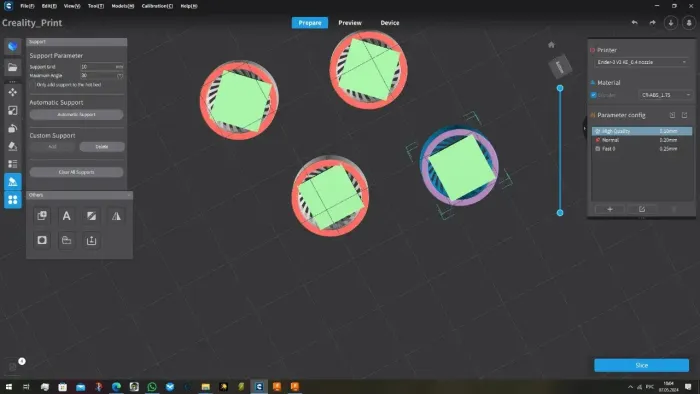Open the folder icon in left sidebar
Viewport: 700px width, 394px height.
[12, 67]
